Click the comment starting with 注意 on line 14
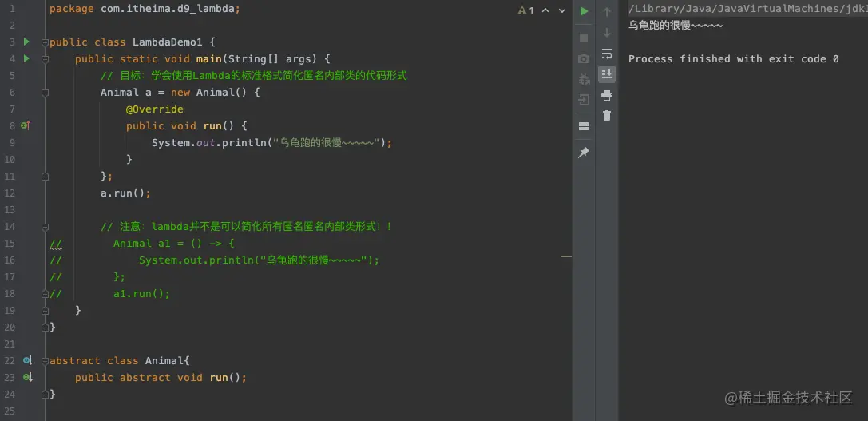 246,227
